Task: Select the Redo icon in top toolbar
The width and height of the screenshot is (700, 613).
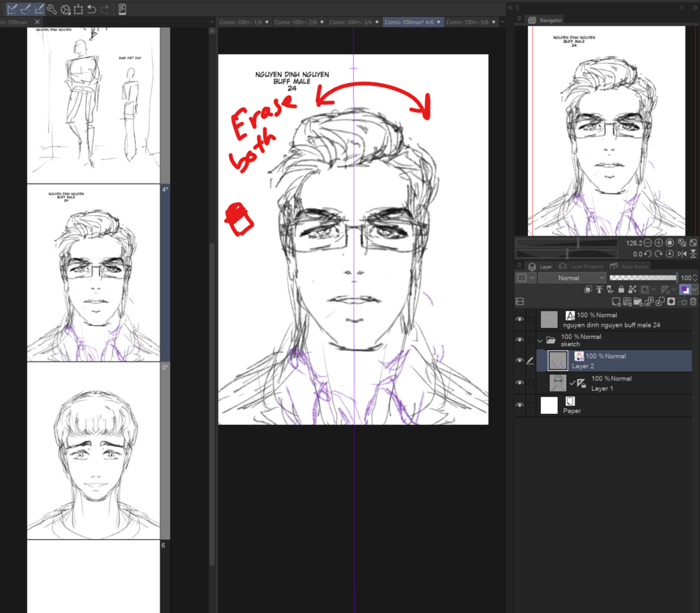Action: [x=104, y=9]
